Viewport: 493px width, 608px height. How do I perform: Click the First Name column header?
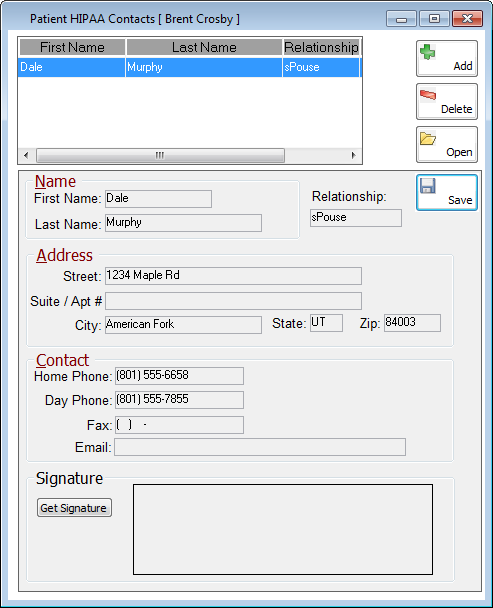point(72,47)
